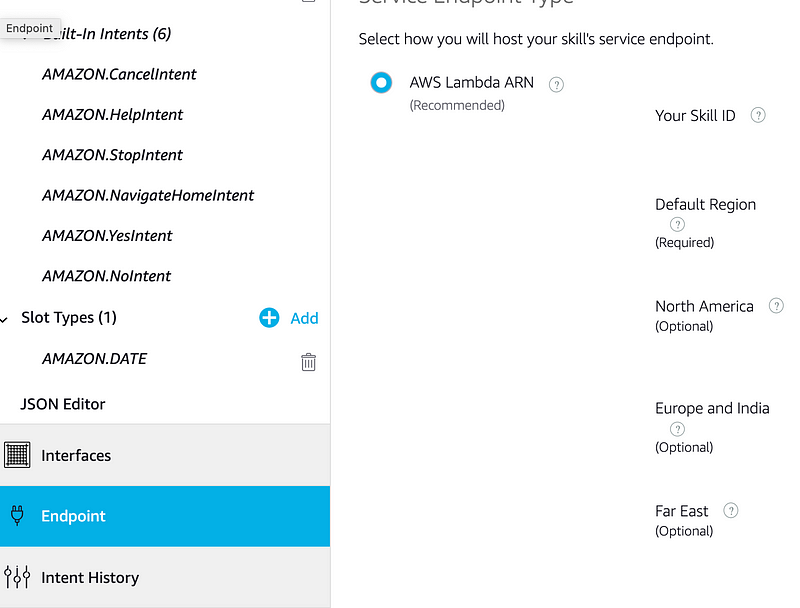This screenshot has width=800, height=608.
Task: Open the Interfaces section
Action: pyautogui.click(x=76, y=455)
